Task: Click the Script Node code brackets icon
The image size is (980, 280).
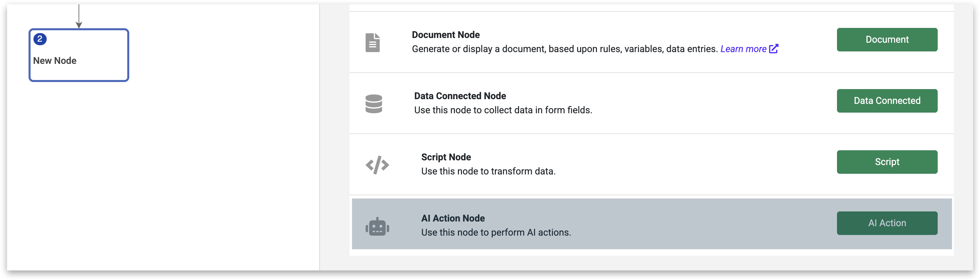Action: (377, 165)
